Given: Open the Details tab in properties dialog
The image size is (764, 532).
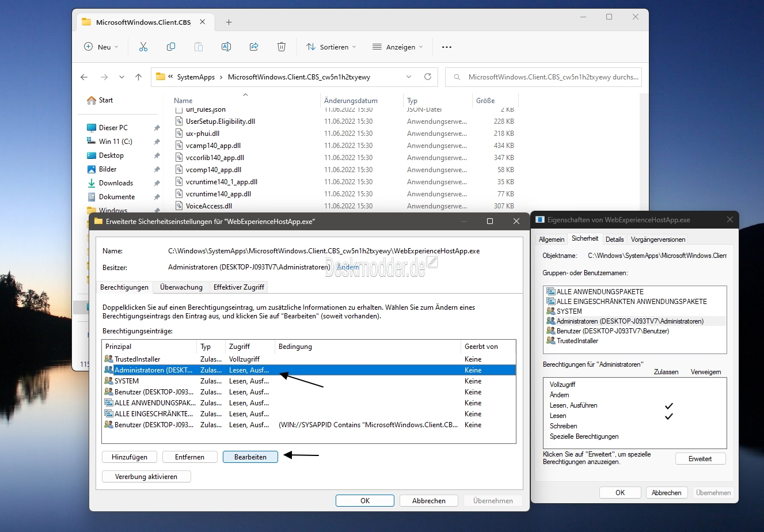Looking at the screenshot, I should (614, 240).
